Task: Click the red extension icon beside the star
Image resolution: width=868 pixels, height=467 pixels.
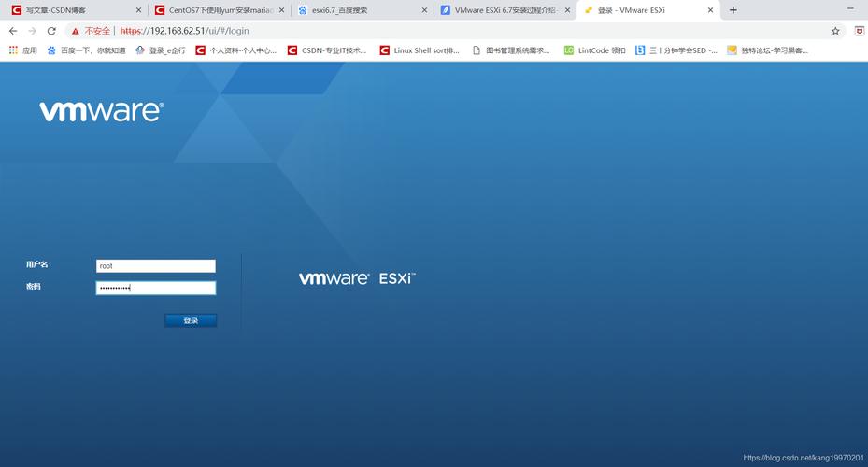Action: coord(860,31)
